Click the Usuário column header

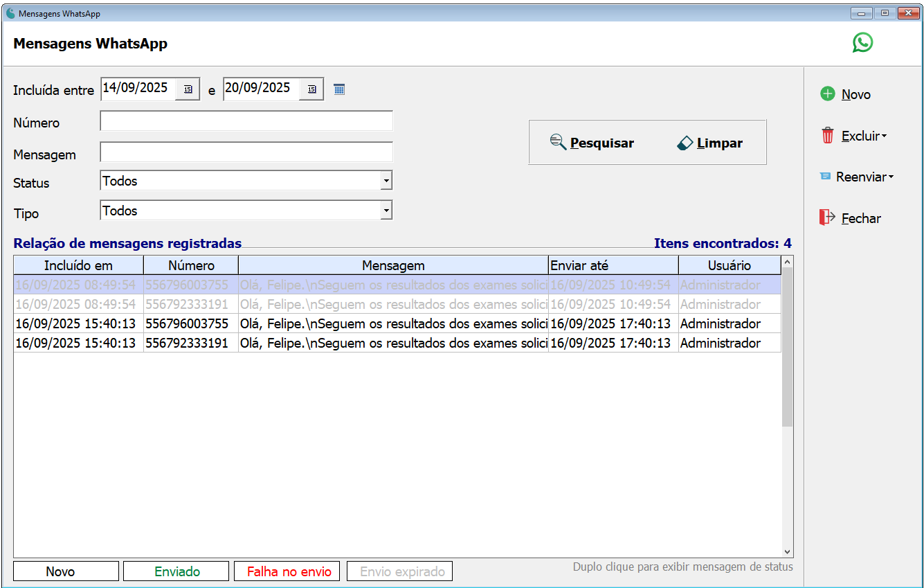click(730, 265)
